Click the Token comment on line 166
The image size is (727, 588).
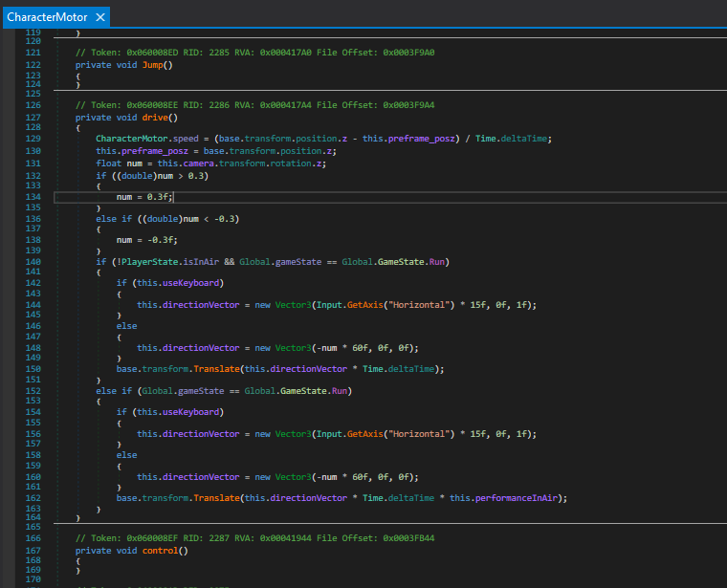coord(255,538)
